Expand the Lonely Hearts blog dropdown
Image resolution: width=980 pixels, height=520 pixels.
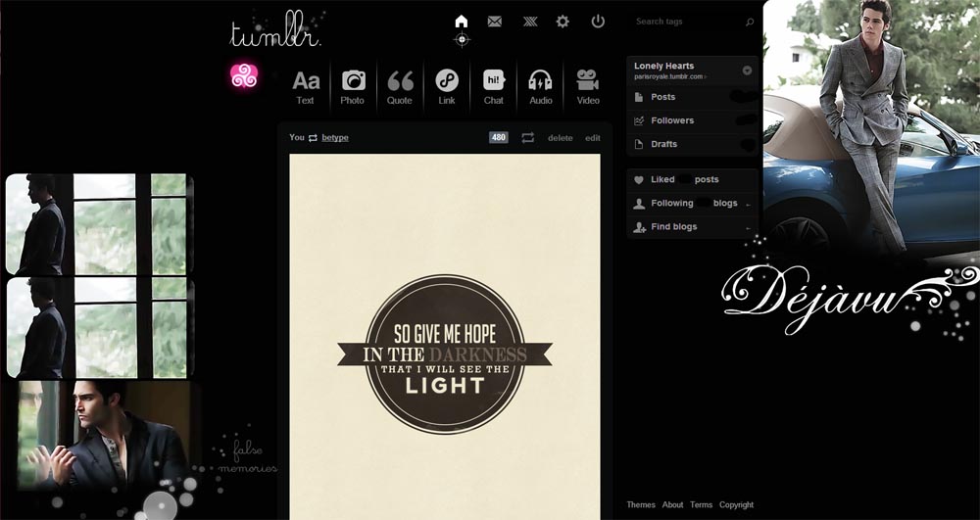pos(747,71)
